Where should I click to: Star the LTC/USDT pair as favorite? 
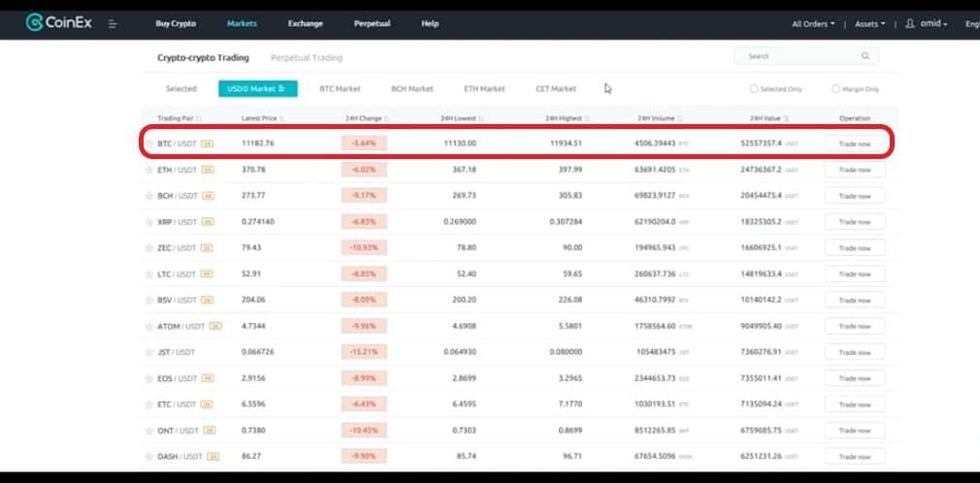click(148, 274)
